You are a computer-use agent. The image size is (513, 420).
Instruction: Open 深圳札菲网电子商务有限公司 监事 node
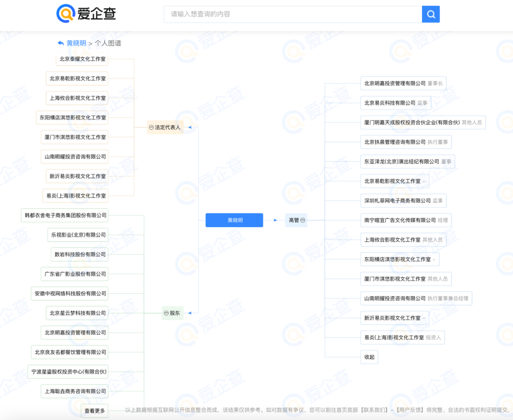[x=403, y=201]
